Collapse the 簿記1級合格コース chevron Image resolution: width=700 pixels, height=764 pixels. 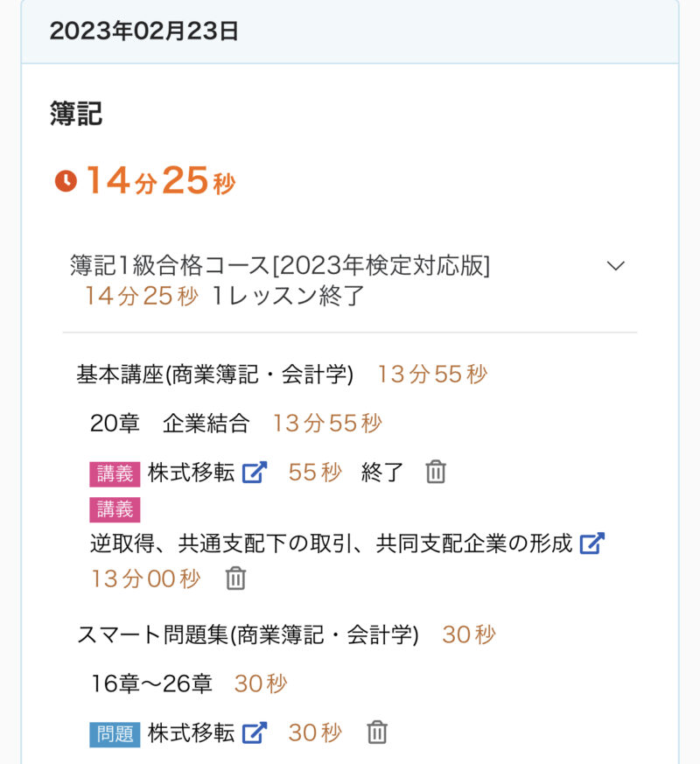616,266
